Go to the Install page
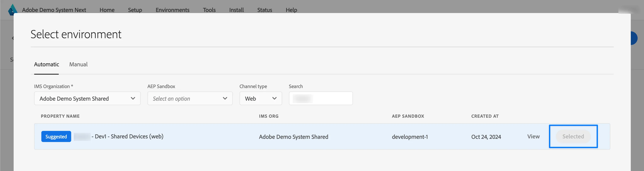The width and height of the screenshot is (644, 171). click(237, 10)
